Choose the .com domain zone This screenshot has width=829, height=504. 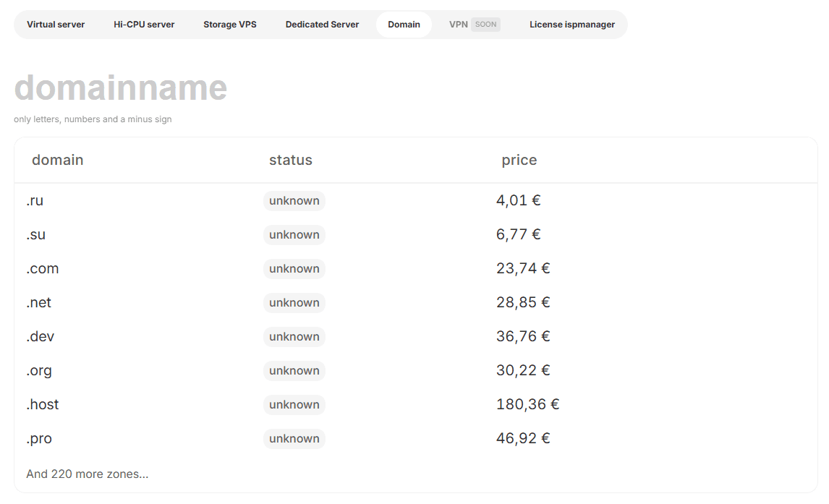(x=42, y=269)
